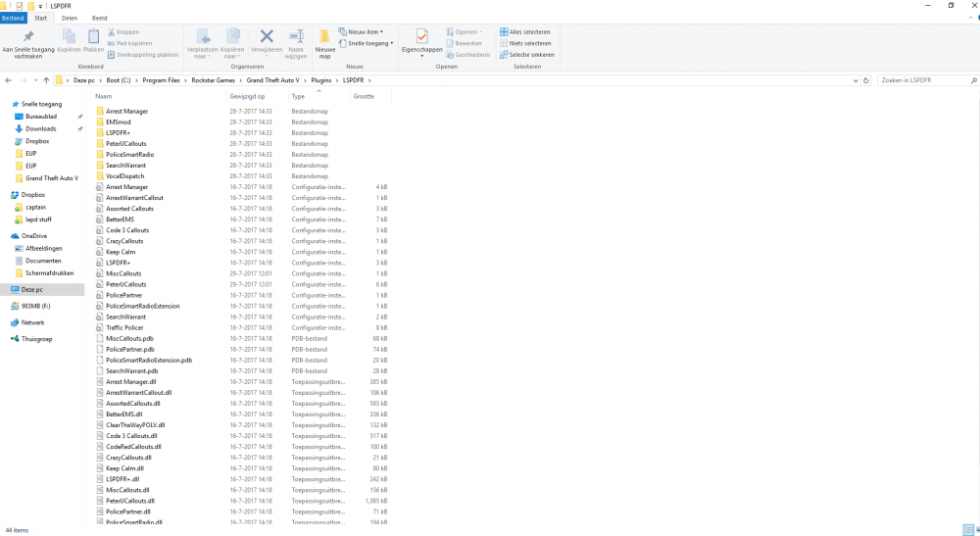Open Snelle toegang ribbon dropdown

pos(367,43)
